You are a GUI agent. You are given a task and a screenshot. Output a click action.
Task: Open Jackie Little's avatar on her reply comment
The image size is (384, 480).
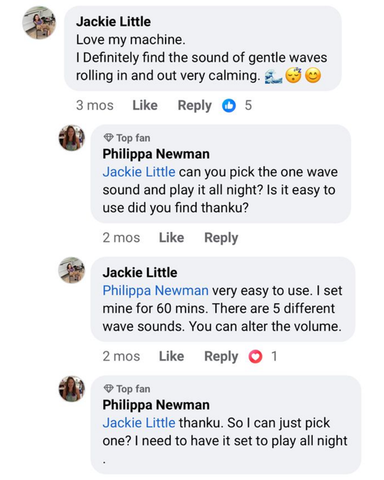point(72,270)
